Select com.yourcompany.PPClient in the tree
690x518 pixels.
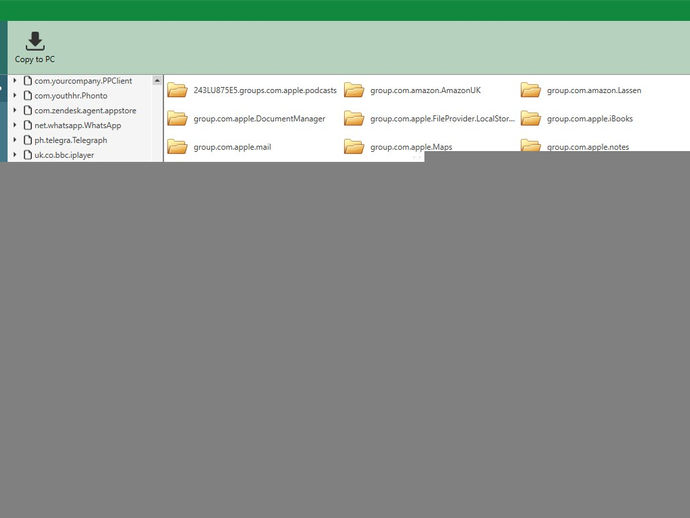click(x=83, y=81)
